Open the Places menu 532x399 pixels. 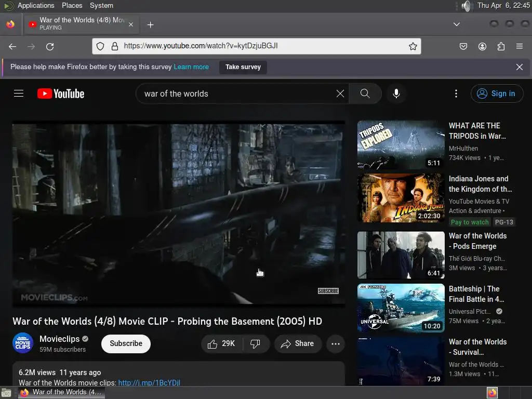click(72, 5)
